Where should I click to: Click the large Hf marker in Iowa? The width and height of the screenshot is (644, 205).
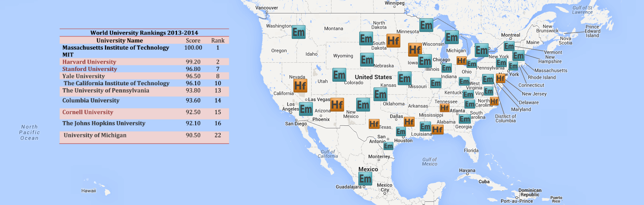click(415, 50)
